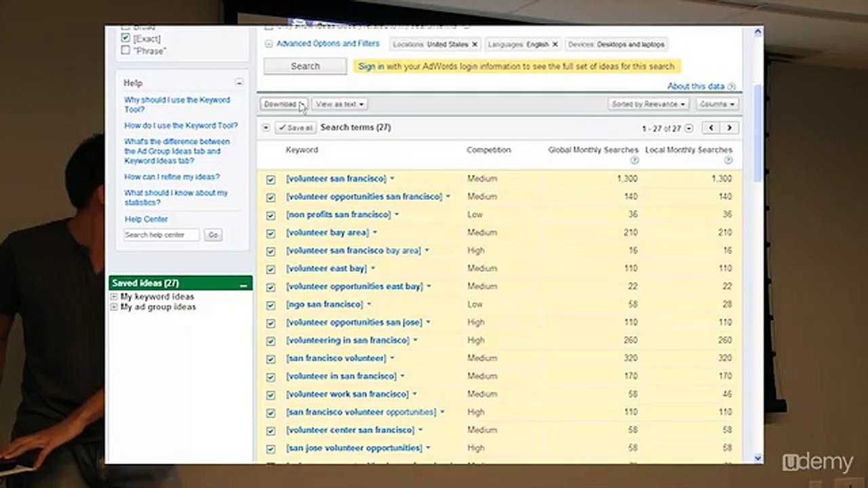Viewport: 868px width, 488px height.
Task: Uncheck the [ngo san francisco] row
Action: [271, 305]
